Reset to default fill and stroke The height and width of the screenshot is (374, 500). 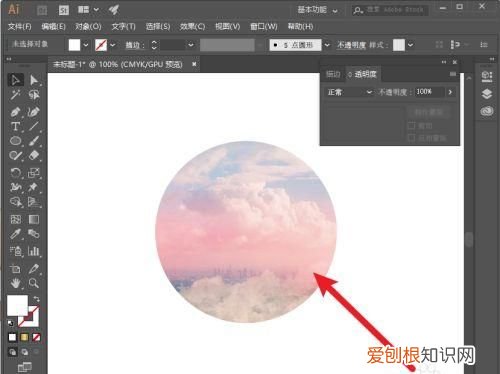click(x=11, y=323)
